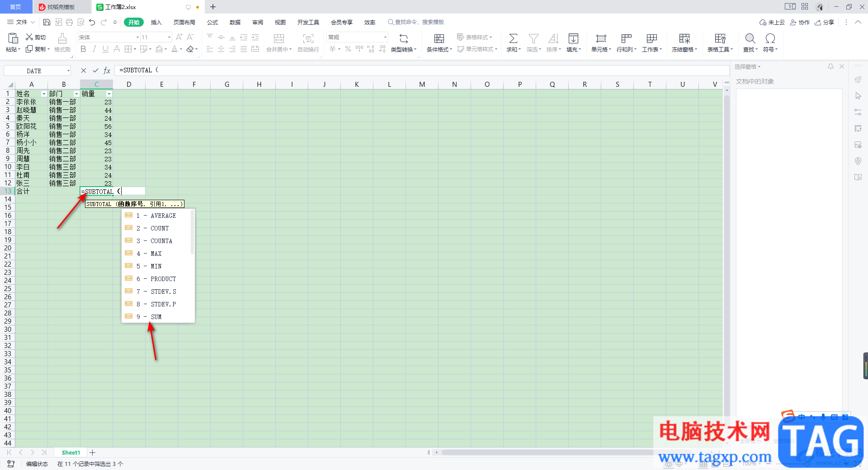Open Insert Function fx dialog
This screenshot has height=470, width=868.
[107, 70]
